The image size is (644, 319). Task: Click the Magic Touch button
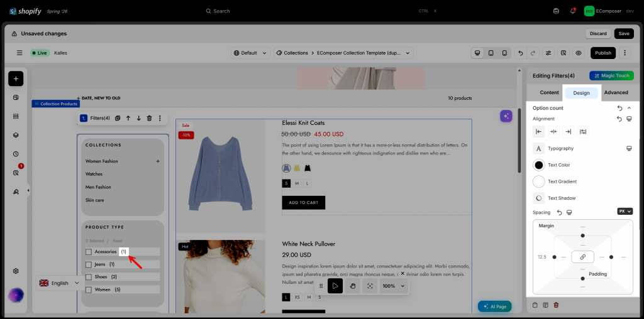(611, 75)
